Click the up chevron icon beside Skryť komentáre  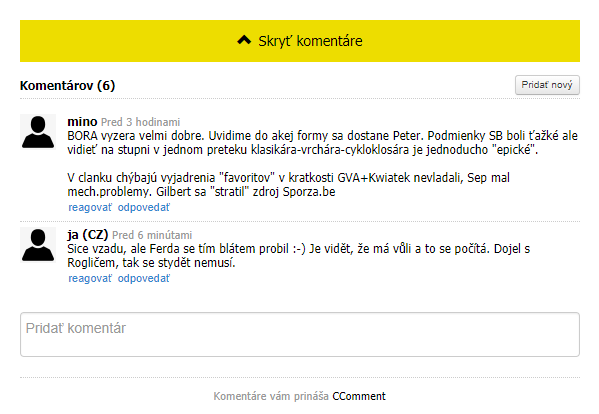244,40
